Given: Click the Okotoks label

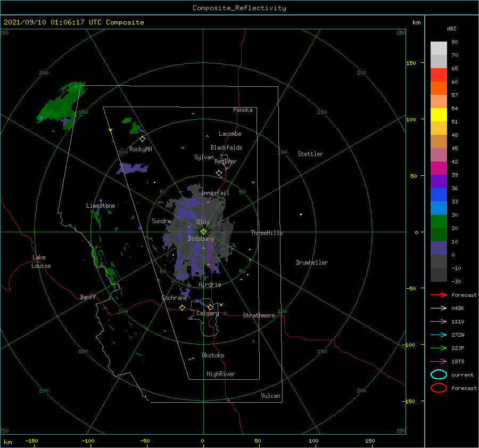Looking at the screenshot, I should tap(213, 355).
